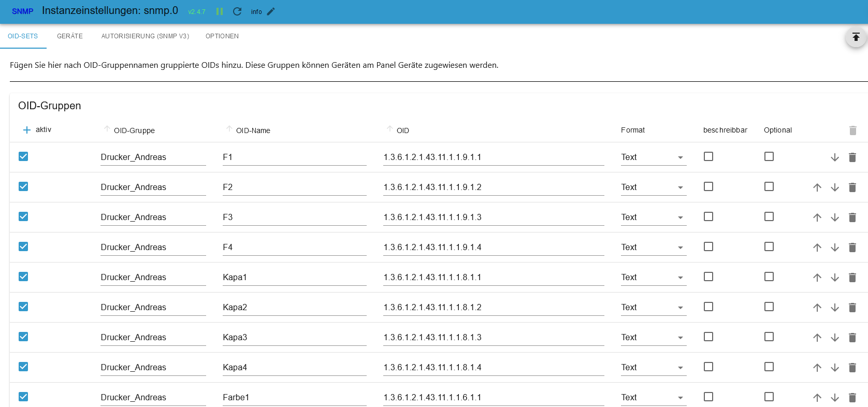Open the Format dropdown for F4
The image size is (868, 407).
[x=654, y=248]
